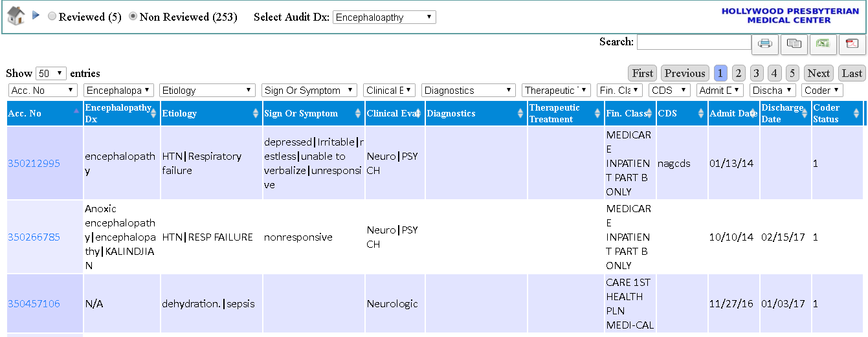Select the Reviewed (5) radio button
This screenshot has width=868, height=337.
pyautogui.click(x=52, y=17)
